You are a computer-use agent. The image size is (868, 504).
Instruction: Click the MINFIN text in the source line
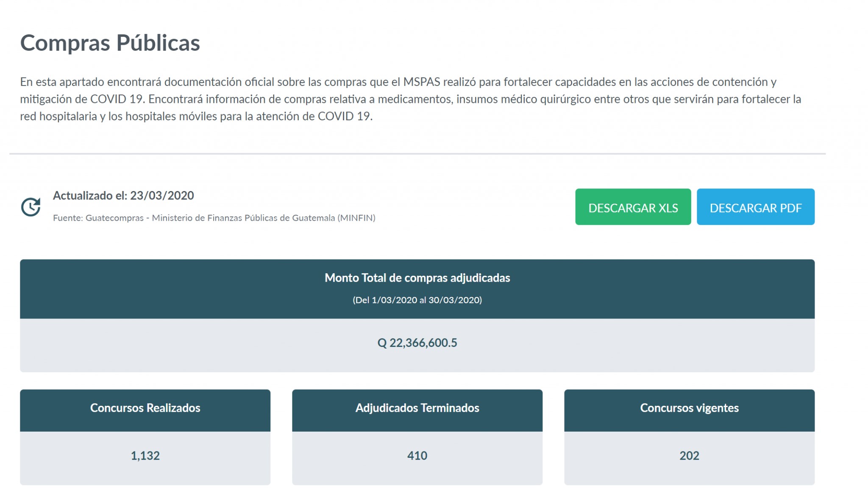coord(356,218)
